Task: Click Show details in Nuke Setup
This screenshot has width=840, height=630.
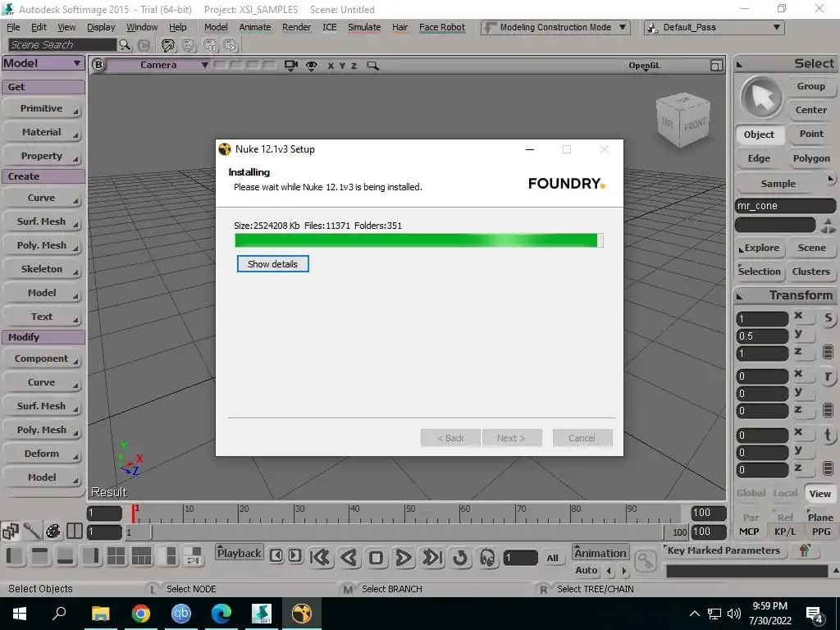Action: pos(272,264)
